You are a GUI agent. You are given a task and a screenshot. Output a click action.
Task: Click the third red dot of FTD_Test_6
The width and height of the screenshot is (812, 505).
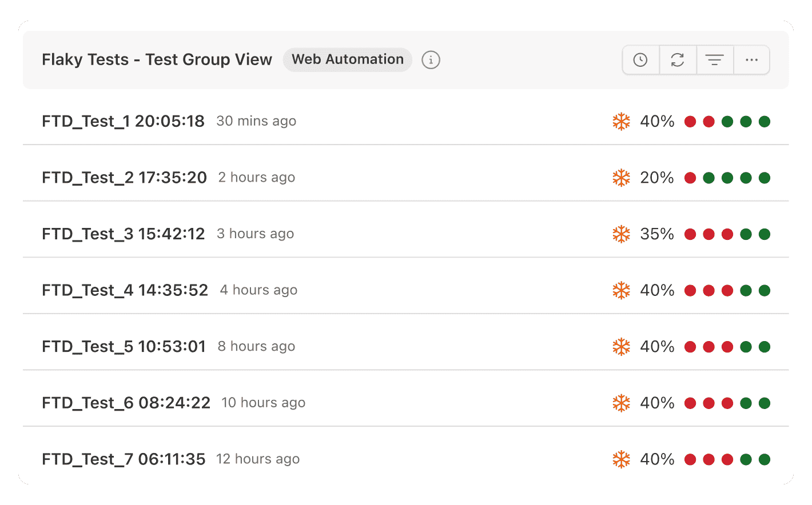[727, 403]
